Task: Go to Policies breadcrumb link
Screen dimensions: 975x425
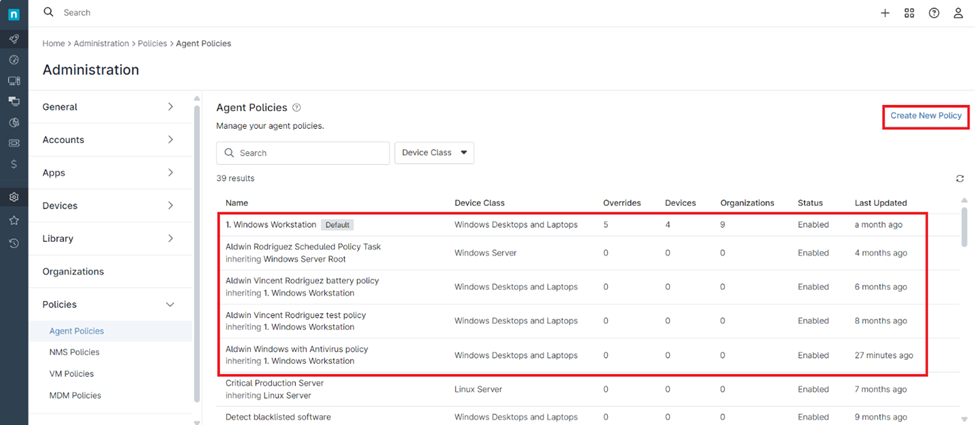Action: click(x=152, y=44)
